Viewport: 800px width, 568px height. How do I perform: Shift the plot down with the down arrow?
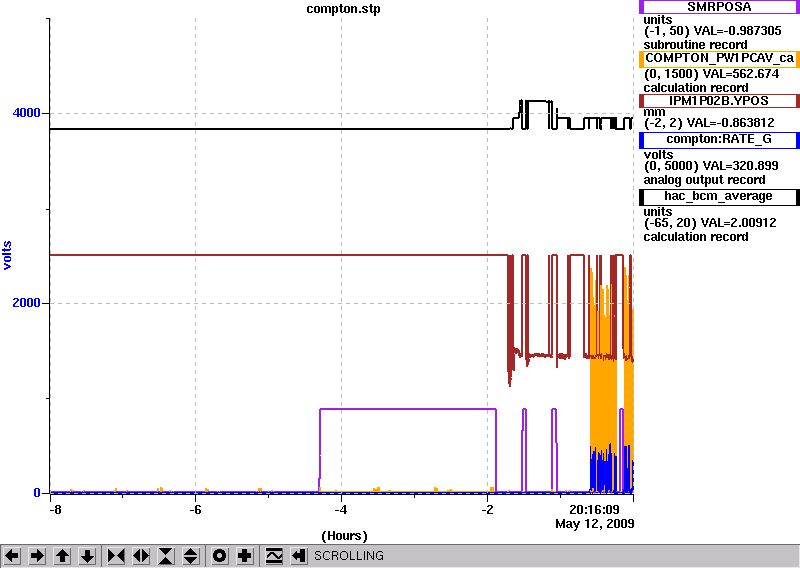[87, 555]
